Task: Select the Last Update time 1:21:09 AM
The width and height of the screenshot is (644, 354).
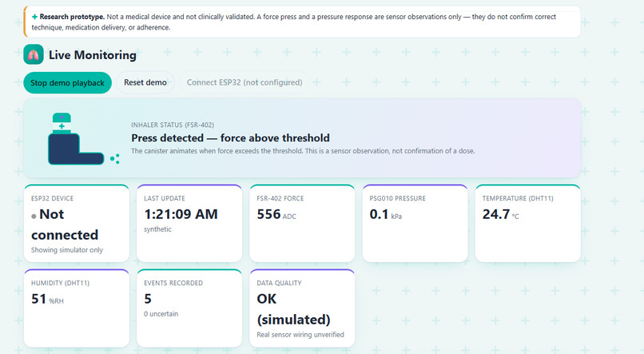Action: point(181,214)
